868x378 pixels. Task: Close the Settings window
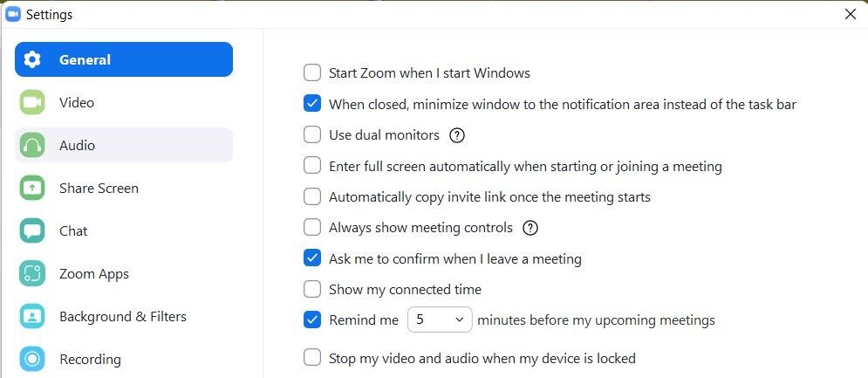[x=851, y=15]
